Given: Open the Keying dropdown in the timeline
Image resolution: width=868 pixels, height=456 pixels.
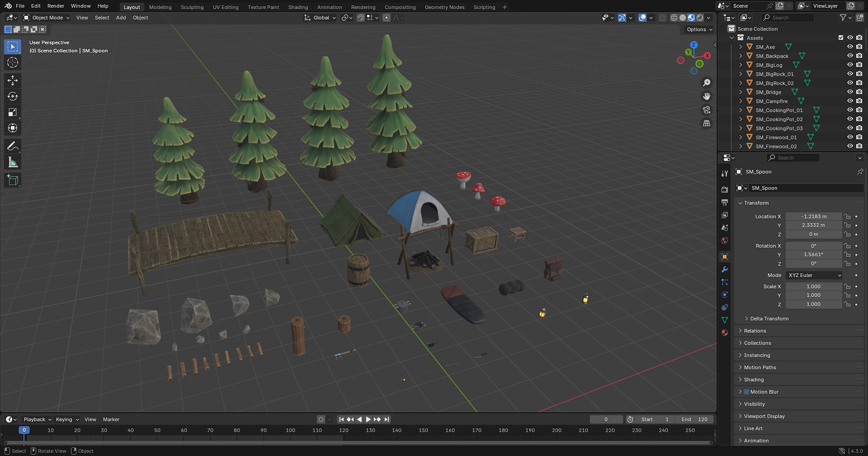Looking at the screenshot, I should (x=67, y=420).
